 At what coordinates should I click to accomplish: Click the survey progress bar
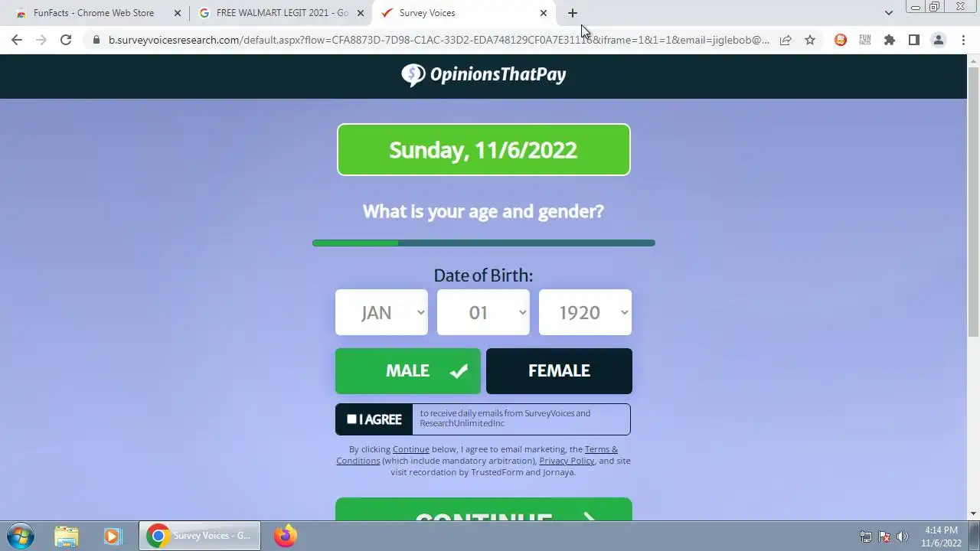(484, 243)
